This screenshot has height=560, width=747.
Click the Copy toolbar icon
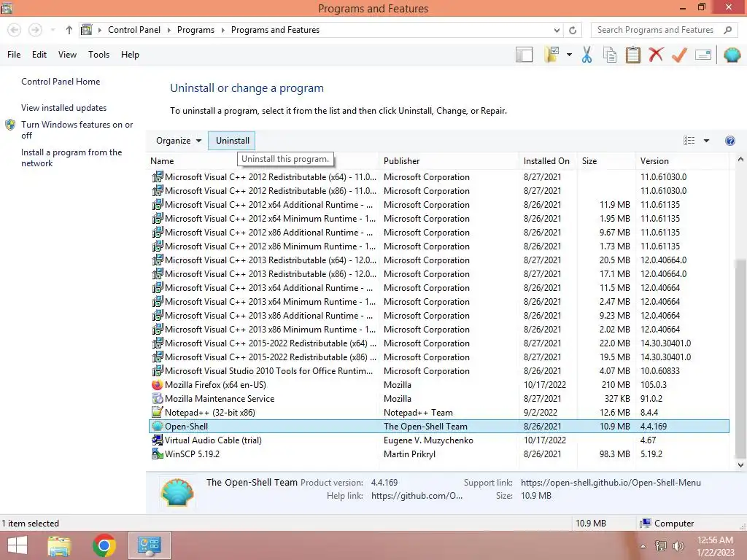pyautogui.click(x=610, y=55)
